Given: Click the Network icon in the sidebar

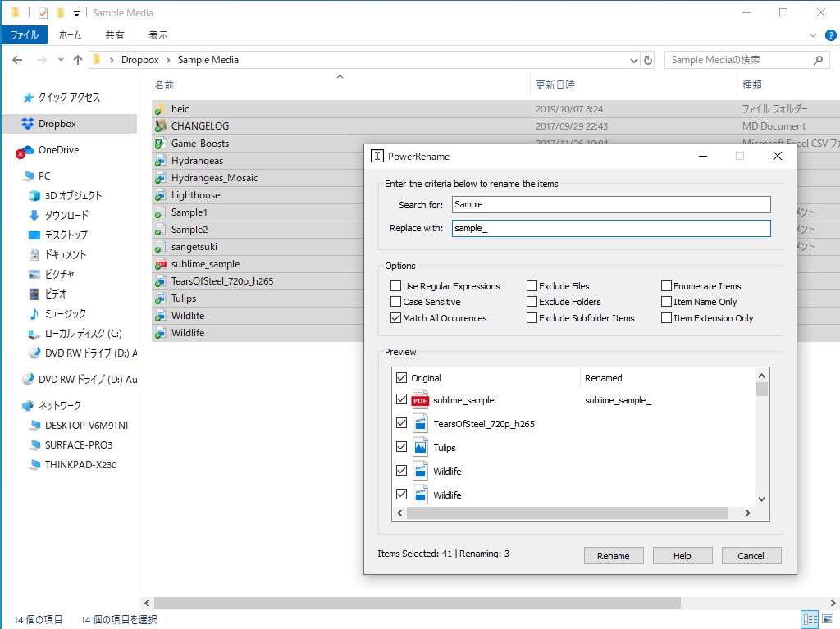Looking at the screenshot, I should point(28,406).
